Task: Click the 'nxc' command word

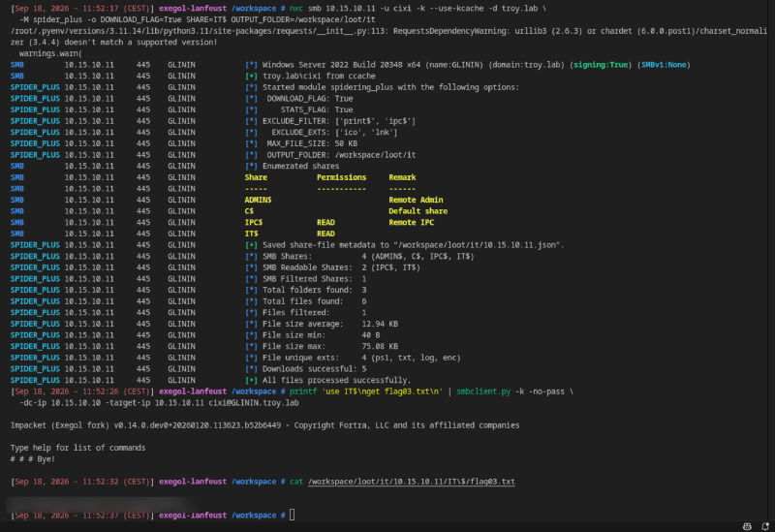Action: (x=296, y=9)
